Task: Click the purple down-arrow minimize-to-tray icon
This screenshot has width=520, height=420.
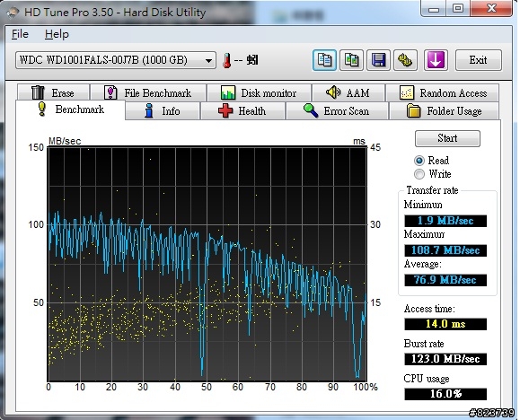Action: 436,60
